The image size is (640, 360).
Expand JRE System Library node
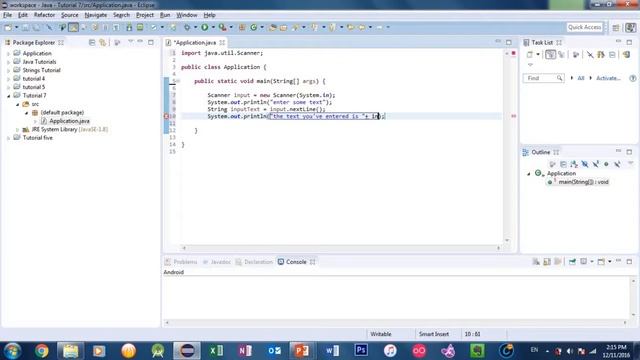(17, 129)
